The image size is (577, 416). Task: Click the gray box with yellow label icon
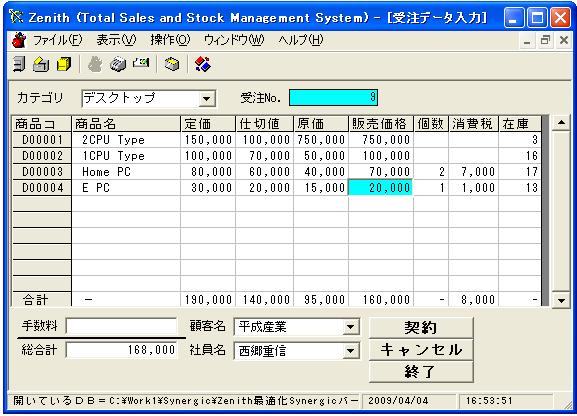(x=172, y=64)
